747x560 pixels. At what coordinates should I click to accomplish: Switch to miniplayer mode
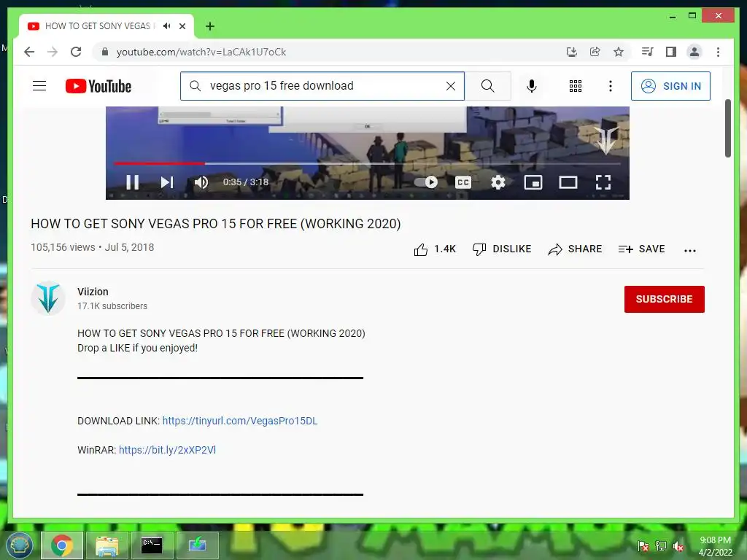pyautogui.click(x=533, y=182)
